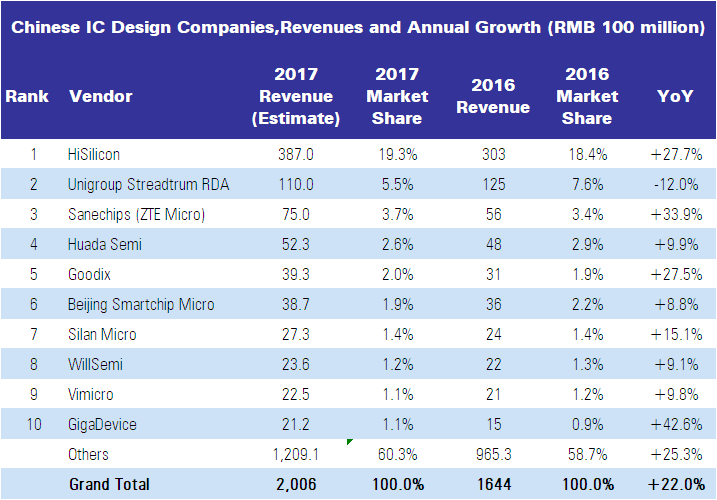Click the 'Vimicro' vendor cell

pos(91,394)
